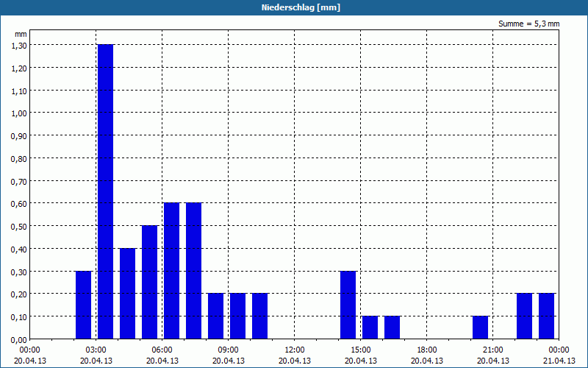
Task: Click the bar with value 0,40 mm
Action: [x=127, y=294]
